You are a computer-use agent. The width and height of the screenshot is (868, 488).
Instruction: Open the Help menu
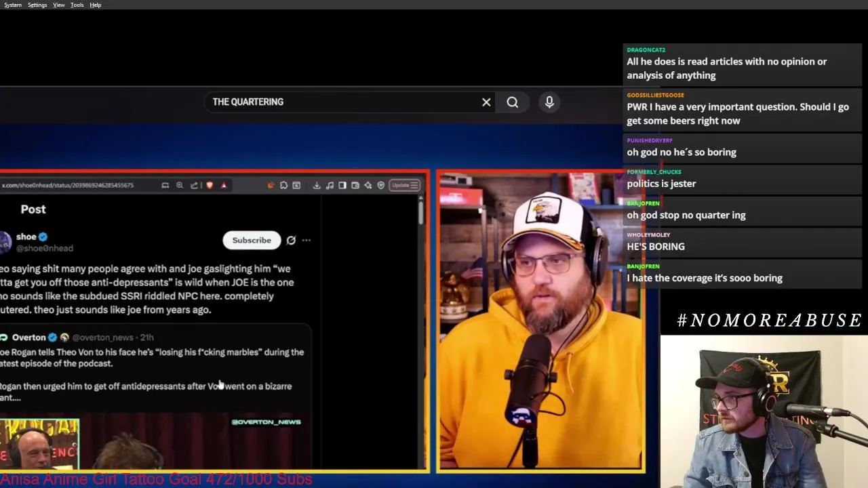click(x=96, y=5)
